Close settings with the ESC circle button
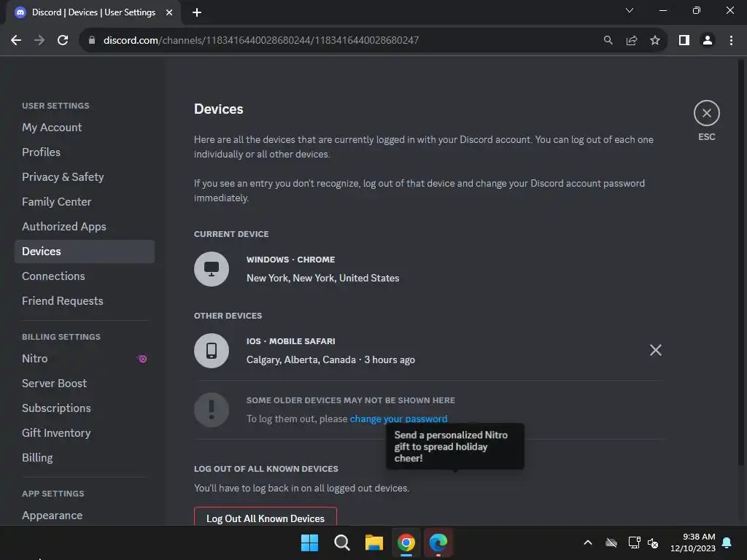Viewport: 747px width, 560px height. (706, 113)
